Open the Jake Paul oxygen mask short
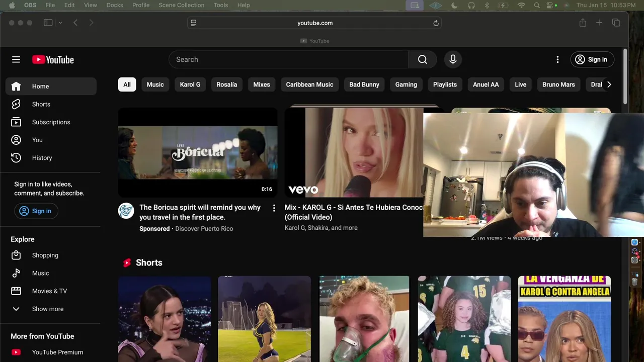 [x=364, y=319]
